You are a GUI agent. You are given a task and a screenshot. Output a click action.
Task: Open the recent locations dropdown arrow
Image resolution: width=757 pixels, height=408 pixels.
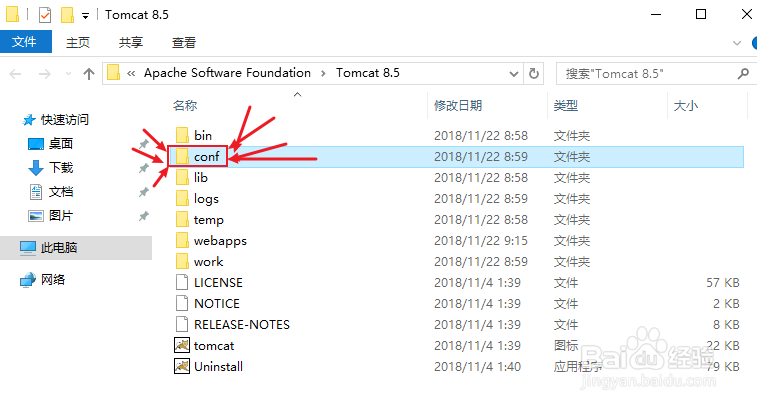pyautogui.click(x=68, y=74)
